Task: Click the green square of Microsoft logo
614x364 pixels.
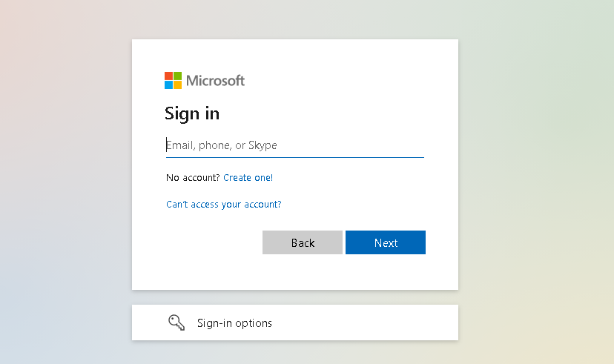Action: [x=177, y=76]
